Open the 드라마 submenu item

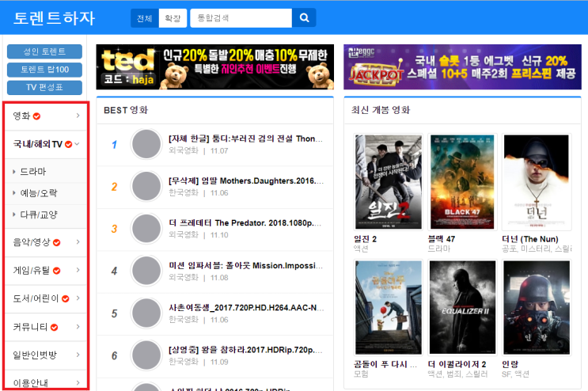[33, 172]
